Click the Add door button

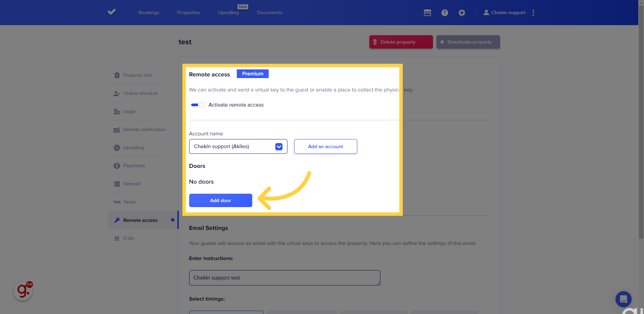tap(220, 200)
